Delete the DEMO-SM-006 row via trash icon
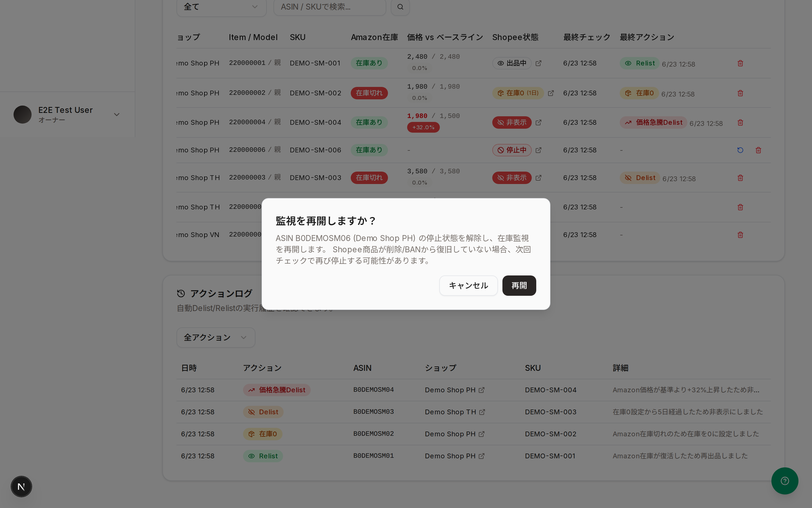 tap(758, 150)
